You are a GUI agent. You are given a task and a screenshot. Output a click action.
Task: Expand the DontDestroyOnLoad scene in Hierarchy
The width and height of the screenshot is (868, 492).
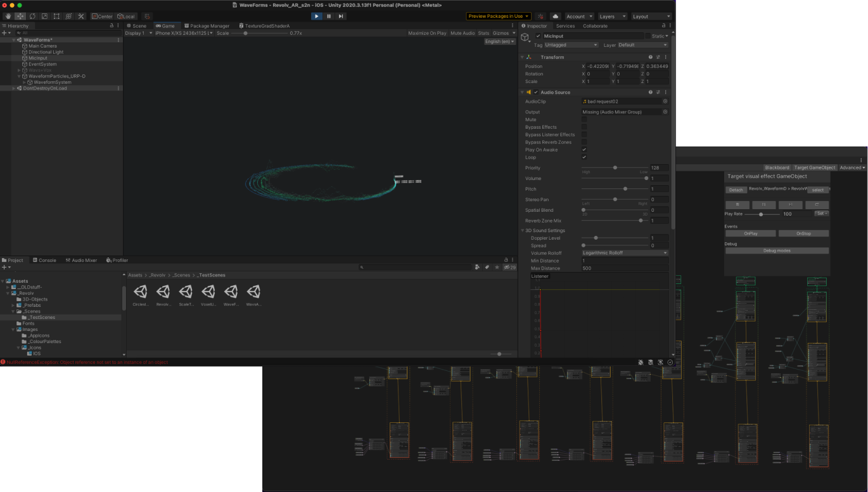(14, 88)
